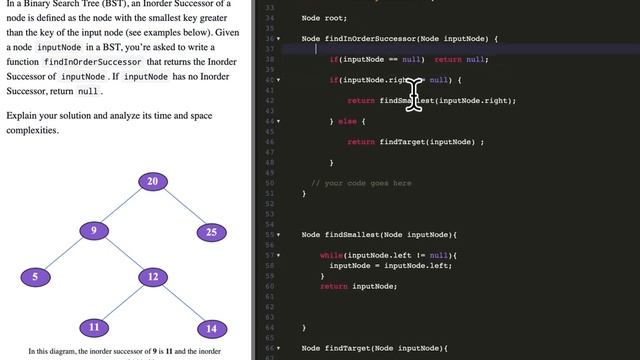Click tree node 25 in the diagram
This screenshot has width=640, height=360.
click(211, 232)
